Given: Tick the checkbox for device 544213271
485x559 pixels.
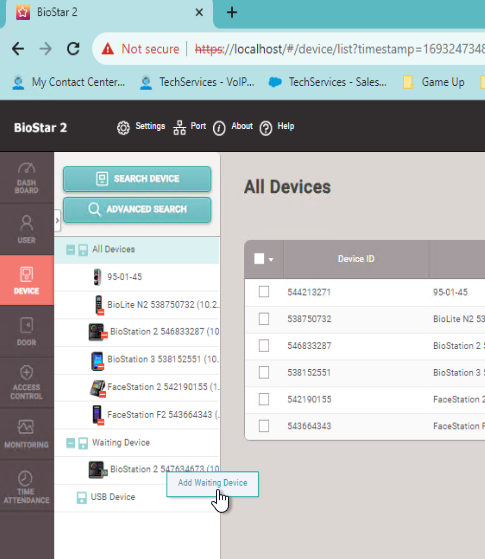Looking at the screenshot, I should point(264,292).
